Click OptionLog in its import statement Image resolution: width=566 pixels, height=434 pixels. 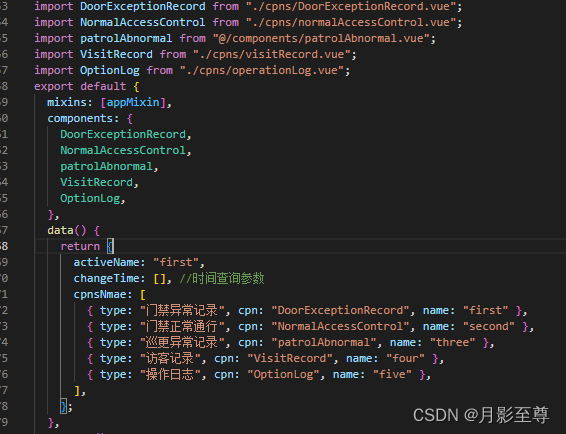click(110, 70)
